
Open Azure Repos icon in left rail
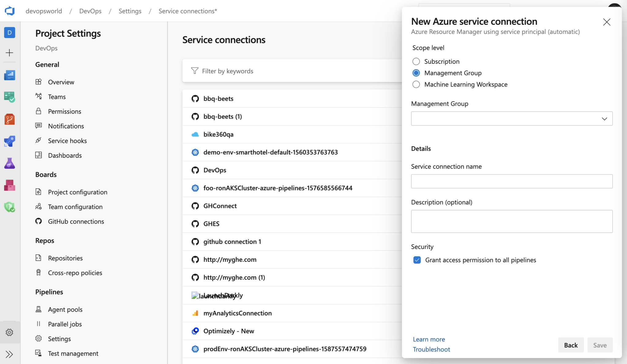point(9,119)
